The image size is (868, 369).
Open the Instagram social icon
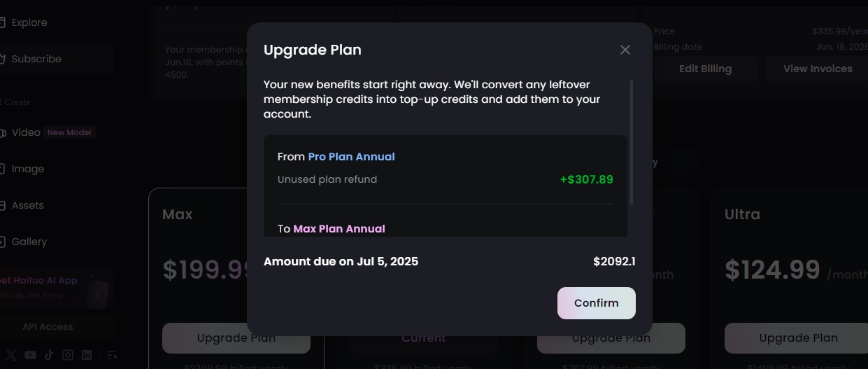click(x=68, y=355)
